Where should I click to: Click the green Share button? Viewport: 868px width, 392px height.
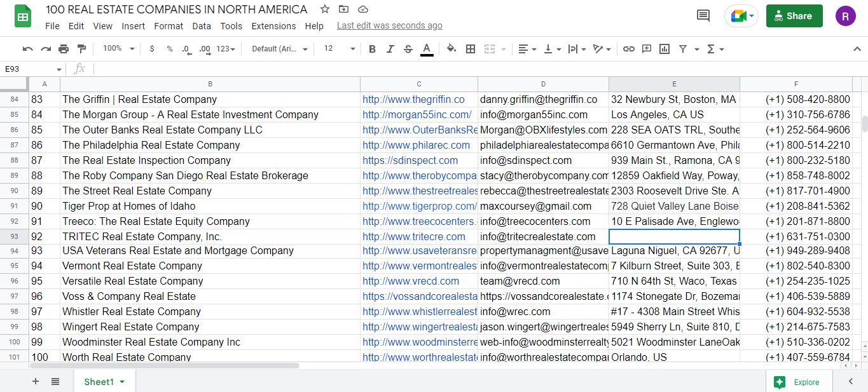pyautogui.click(x=794, y=16)
